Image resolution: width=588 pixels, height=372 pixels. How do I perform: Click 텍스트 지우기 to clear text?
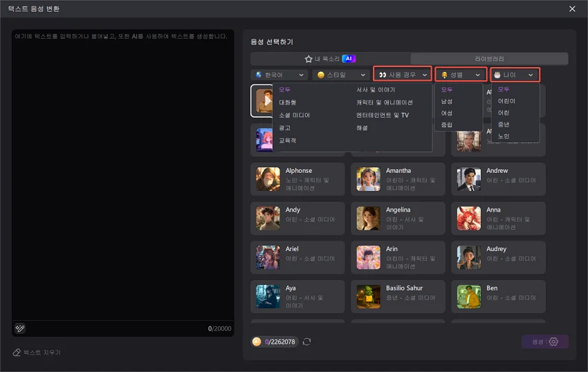coord(37,353)
